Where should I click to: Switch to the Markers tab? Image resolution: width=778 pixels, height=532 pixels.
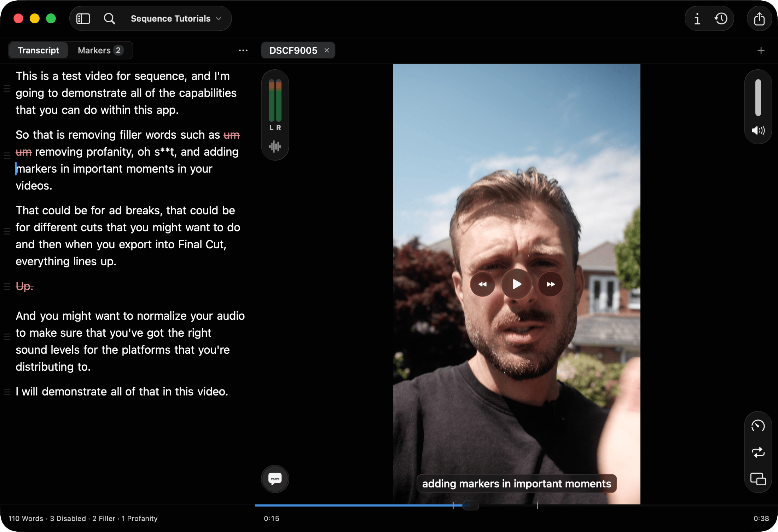(100, 50)
